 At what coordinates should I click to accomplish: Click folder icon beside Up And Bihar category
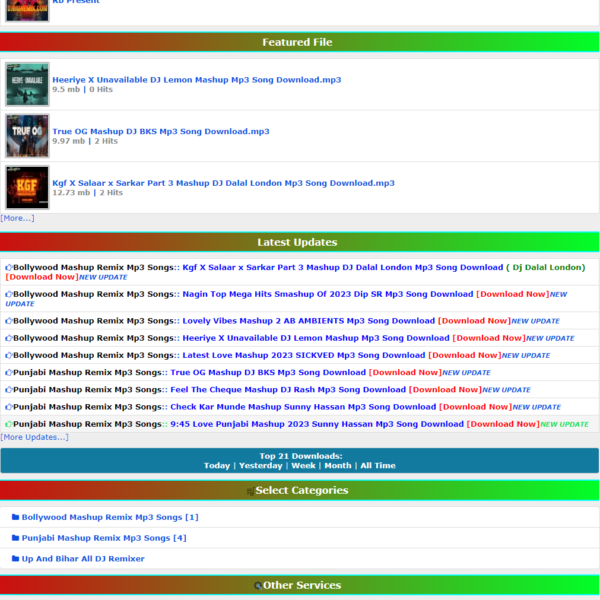pos(15,558)
